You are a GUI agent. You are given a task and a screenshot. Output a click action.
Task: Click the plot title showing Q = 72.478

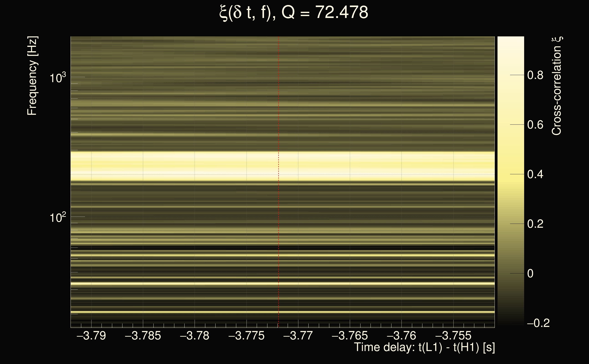(294, 13)
